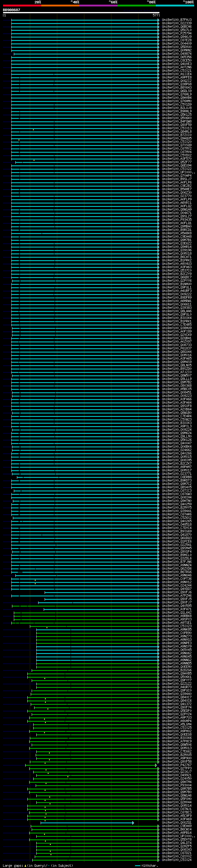Viewport: 197px width, 868px height.
Task: Click the purple ~60% identity legend segment
Action: pos(99,6)
